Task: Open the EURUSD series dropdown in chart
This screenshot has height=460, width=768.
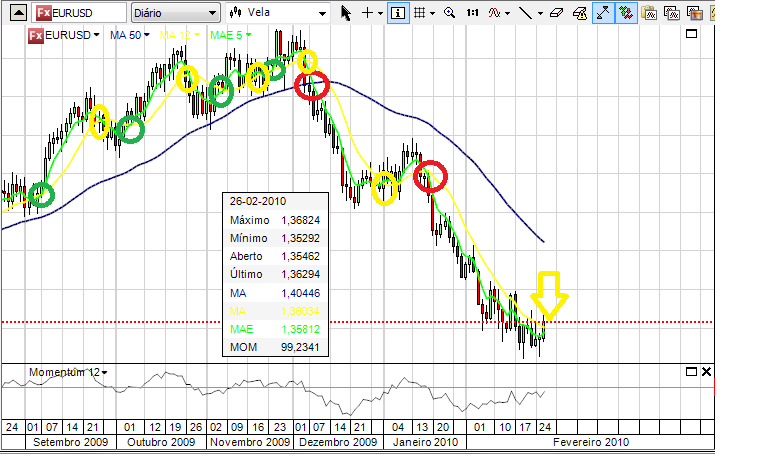Action: tap(96, 35)
